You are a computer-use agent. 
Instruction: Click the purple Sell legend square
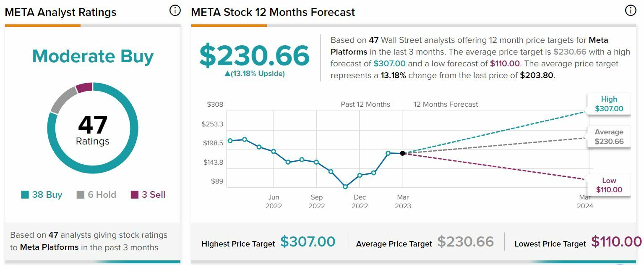(135, 195)
